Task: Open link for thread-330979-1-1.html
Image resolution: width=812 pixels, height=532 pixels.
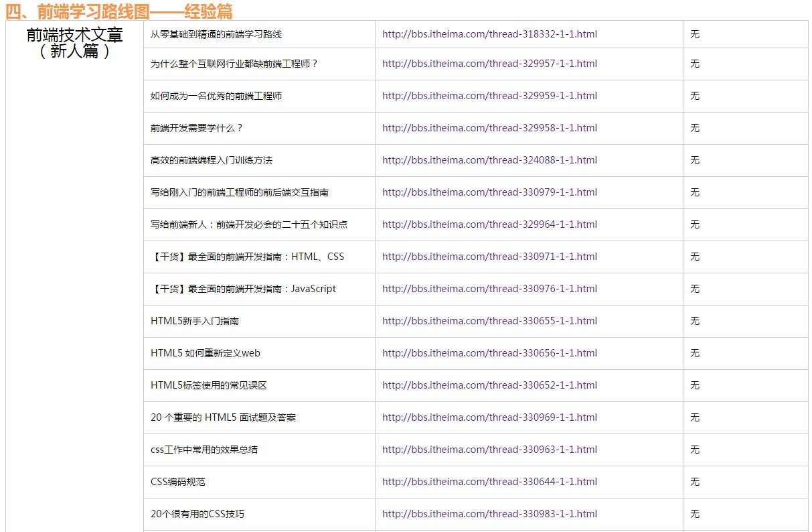Action: click(489, 192)
